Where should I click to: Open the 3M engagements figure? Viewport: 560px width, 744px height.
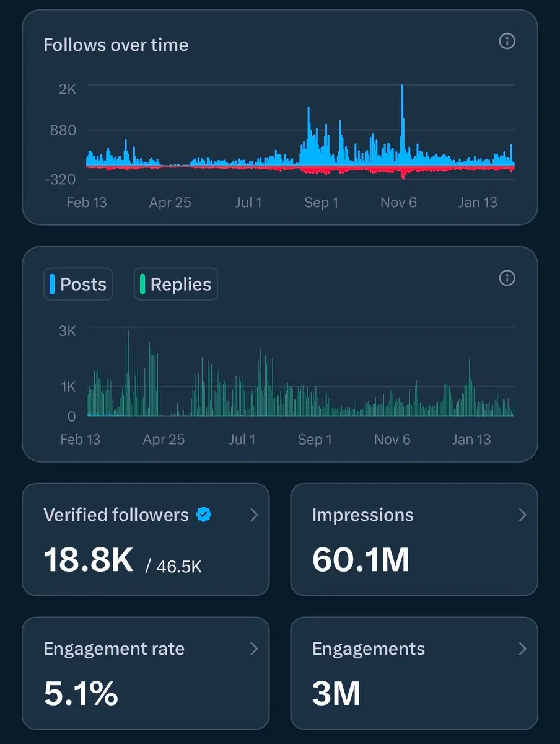336,693
